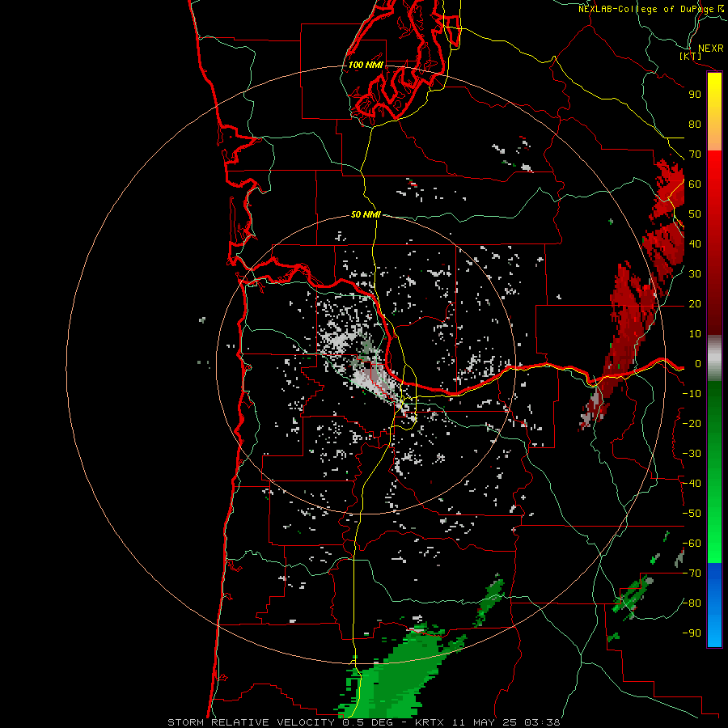Click the 30 value on velocity scale
The image size is (728, 728).
(695, 274)
